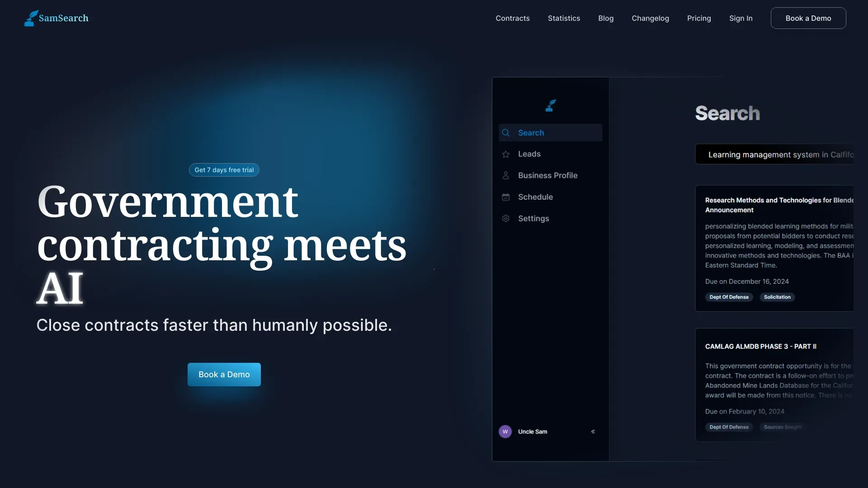Image resolution: width=868 pixels, height=488 pixels.
Task: Expand the Sources Google tag
Action: click(x=782, y=427)
